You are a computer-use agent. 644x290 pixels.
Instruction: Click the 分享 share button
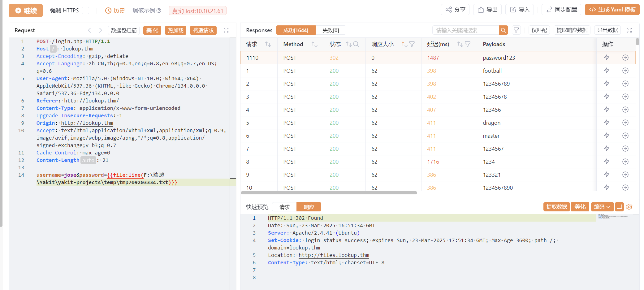455,10
